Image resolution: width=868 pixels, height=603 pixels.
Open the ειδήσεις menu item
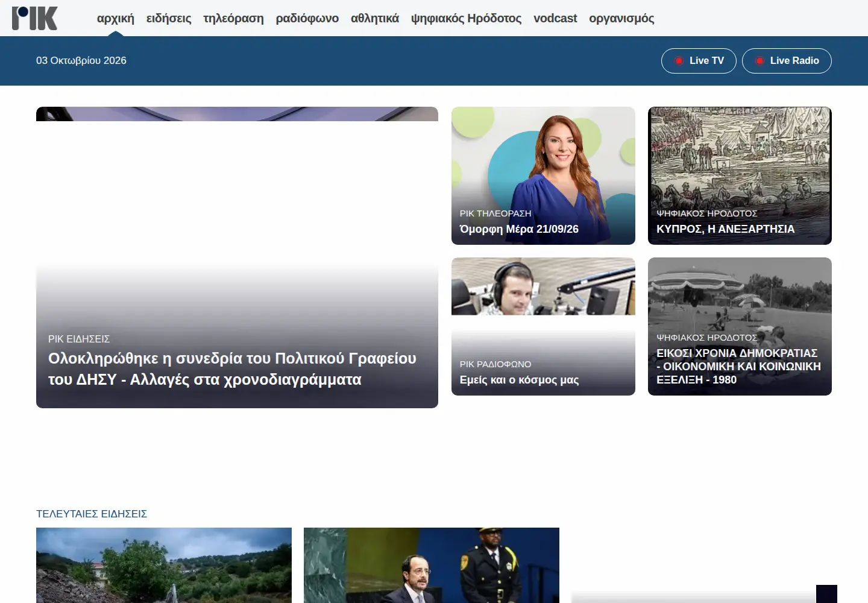click(x=169, y=18)
